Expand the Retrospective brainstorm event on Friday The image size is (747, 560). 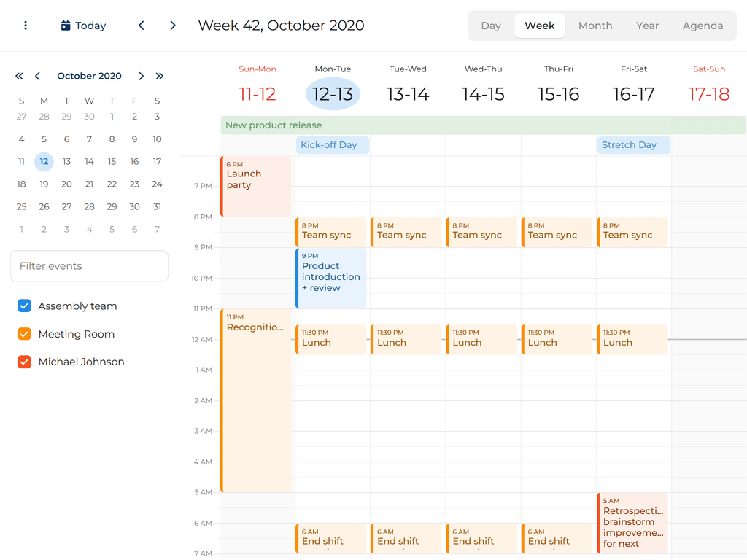[632, 523]
